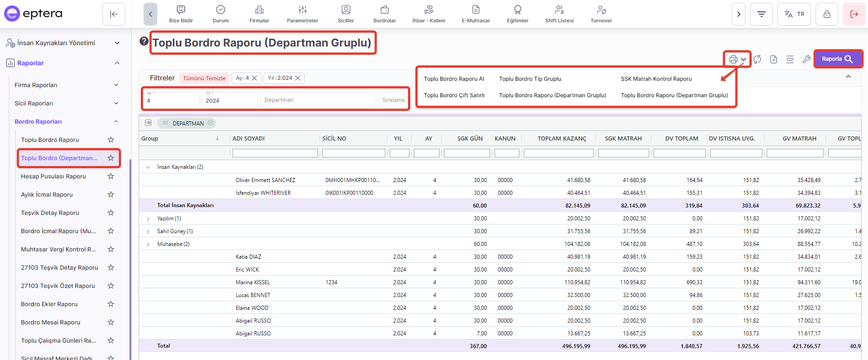The height and width of the screenshot is (360, 868).
Task: Click the refresh icon next to print
Action: point(757,59)
